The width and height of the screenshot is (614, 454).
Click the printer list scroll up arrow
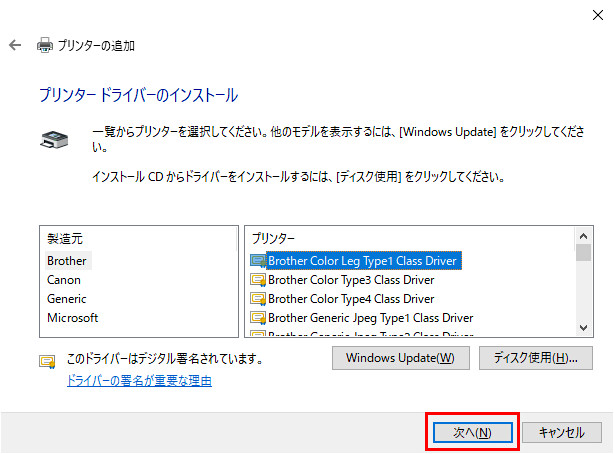click(583, 236)
